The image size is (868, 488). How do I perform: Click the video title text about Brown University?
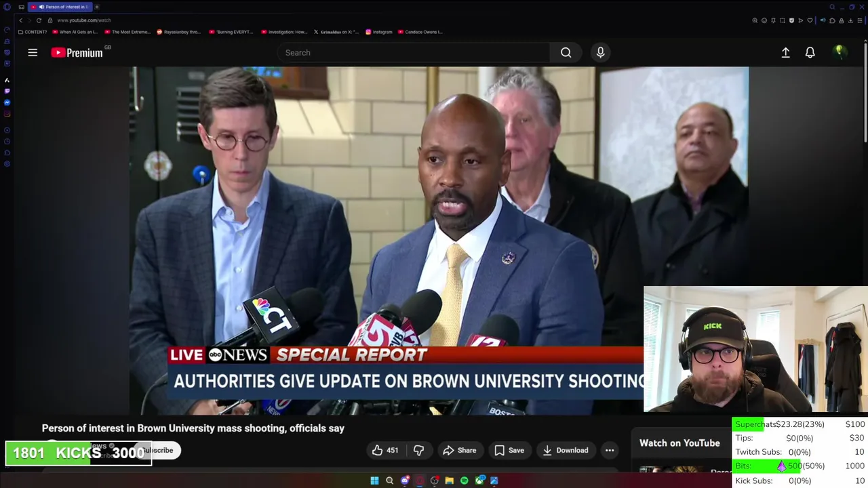tap(193, 428)
